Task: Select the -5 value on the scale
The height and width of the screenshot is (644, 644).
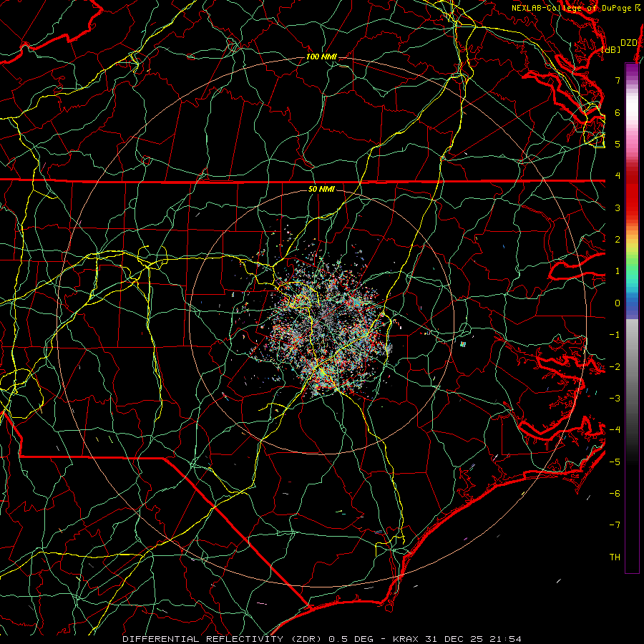Action: click(x=615, y=462)
